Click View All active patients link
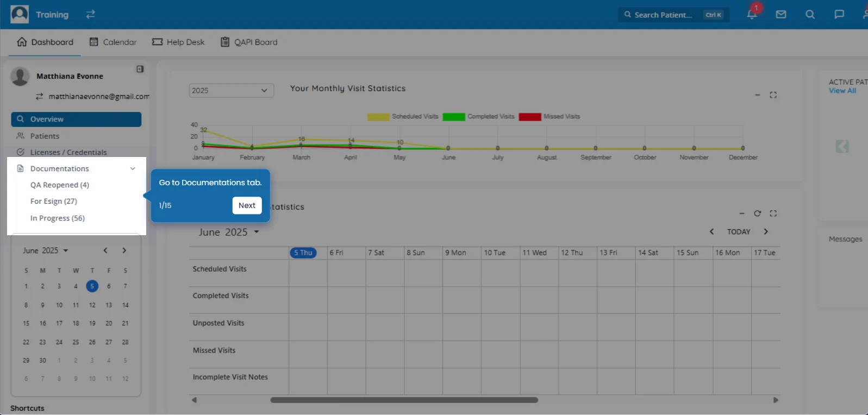This screenshot has height=415, width=868. click(842, 91)
